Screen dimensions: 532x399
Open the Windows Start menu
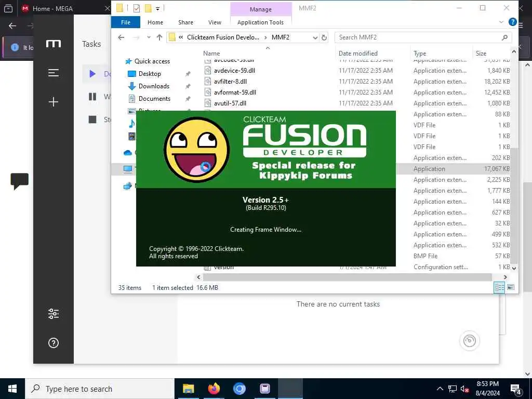click(12, 389)
